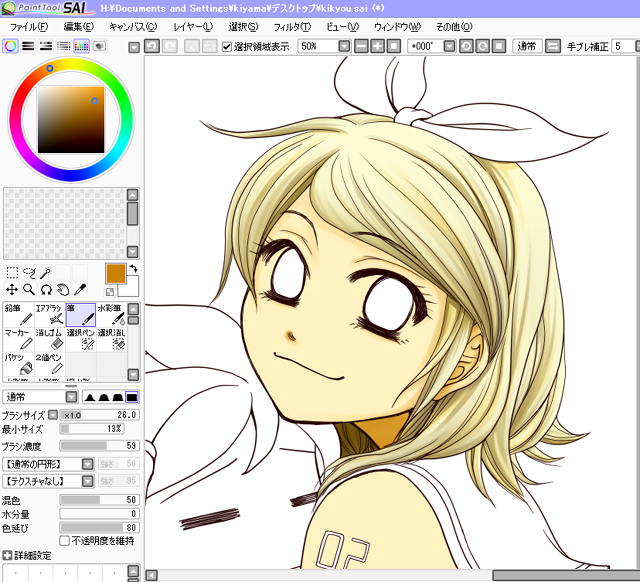Image resolution: width=640 pixels, height=582 pixels.
Task: Select the rotate view tool
Action: point(46,290)
